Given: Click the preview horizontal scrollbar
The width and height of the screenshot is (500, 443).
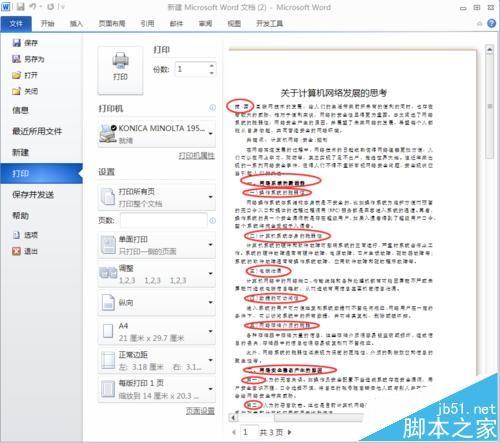Looking at the screenshot, I should pyautogui.click(x=296, y=417).
